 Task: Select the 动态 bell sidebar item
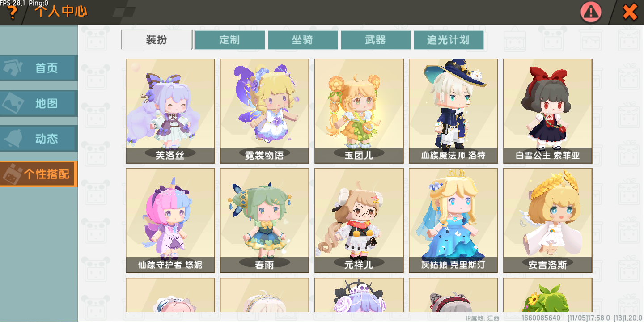tap(38, 139)
